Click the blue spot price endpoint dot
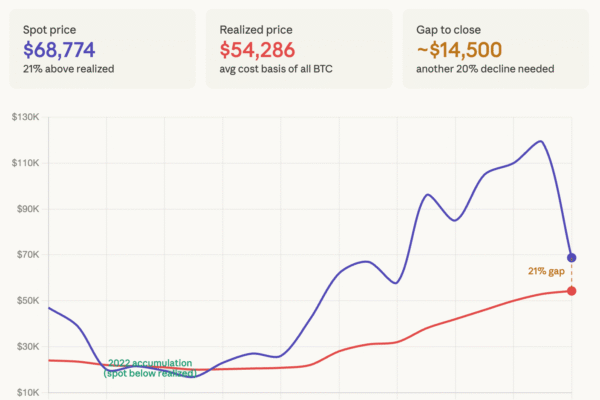 click(571, 258)
